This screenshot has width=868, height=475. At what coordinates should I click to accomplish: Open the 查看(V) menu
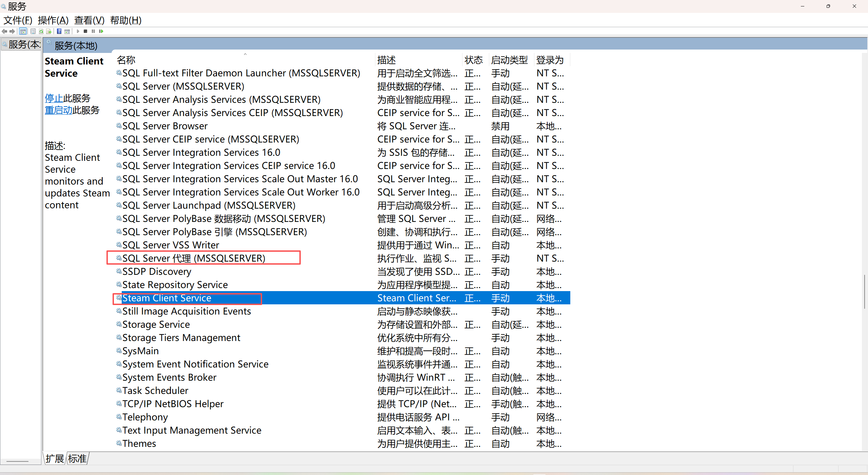point(89,20)
